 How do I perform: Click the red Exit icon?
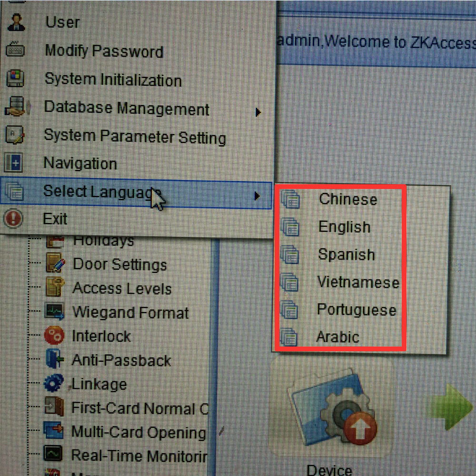click(x=13, y=218)
